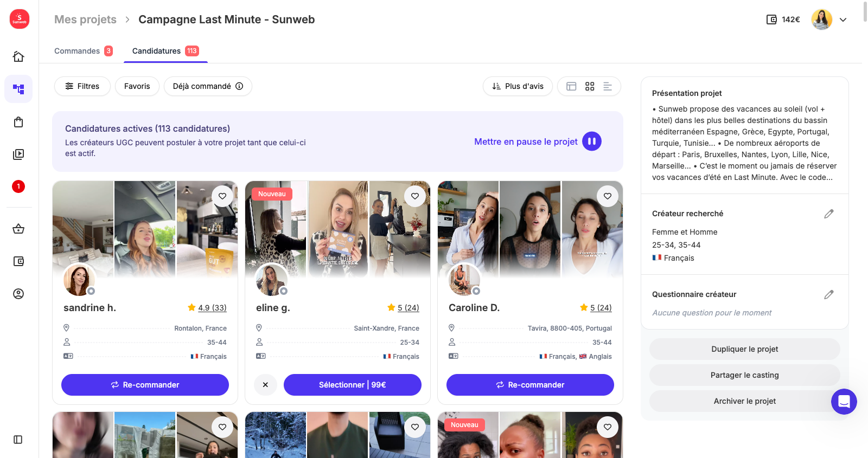Dismiss eline g. with X button
This screenshot has width=868, height=458.
tap(265, 385)
